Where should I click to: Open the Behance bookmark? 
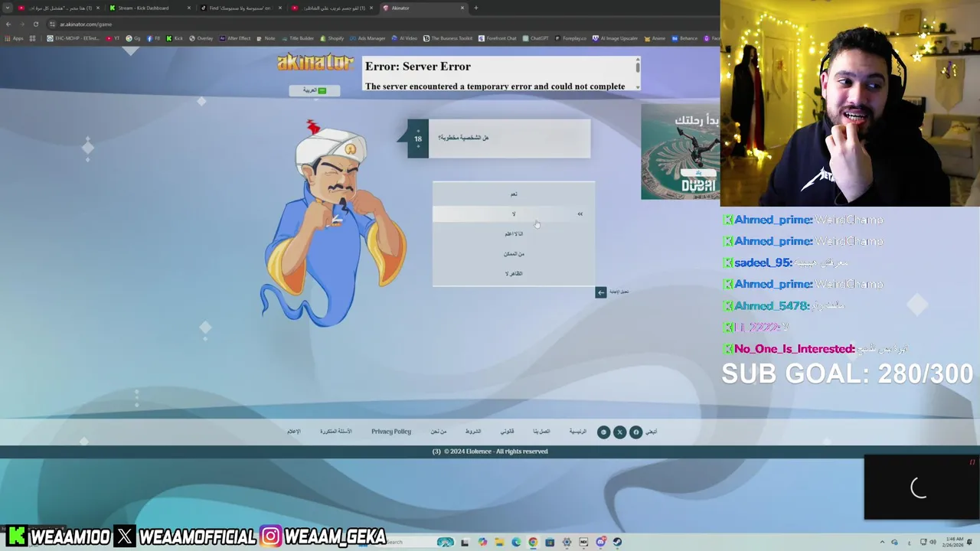[x=684, y=38]
